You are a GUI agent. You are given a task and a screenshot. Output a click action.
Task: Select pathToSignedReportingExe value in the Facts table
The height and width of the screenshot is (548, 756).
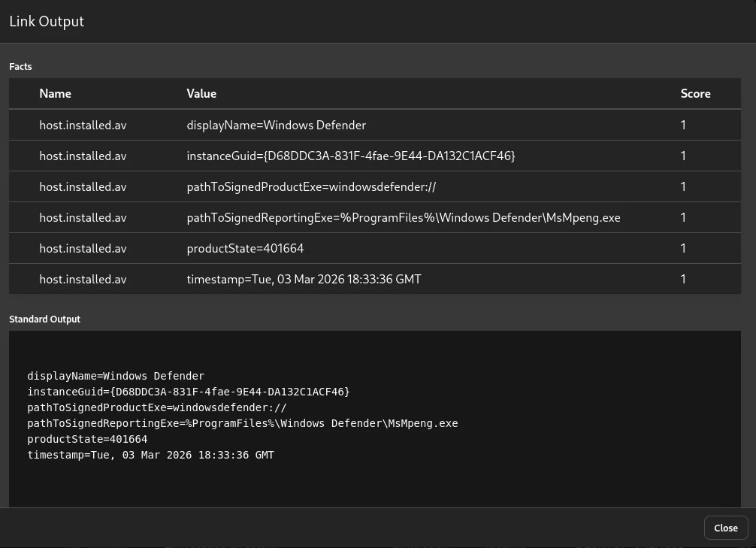(403, 217)
